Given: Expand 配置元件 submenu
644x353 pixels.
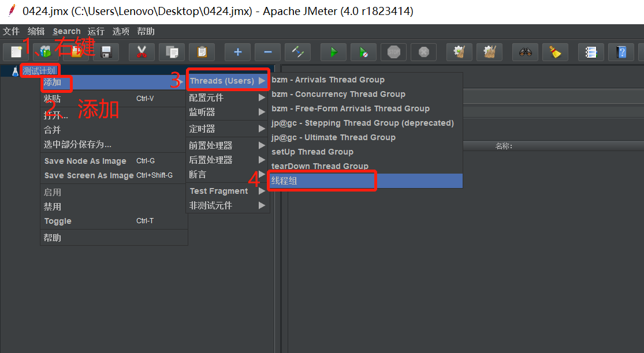Looking at the screenshot, I should [228, 97].
